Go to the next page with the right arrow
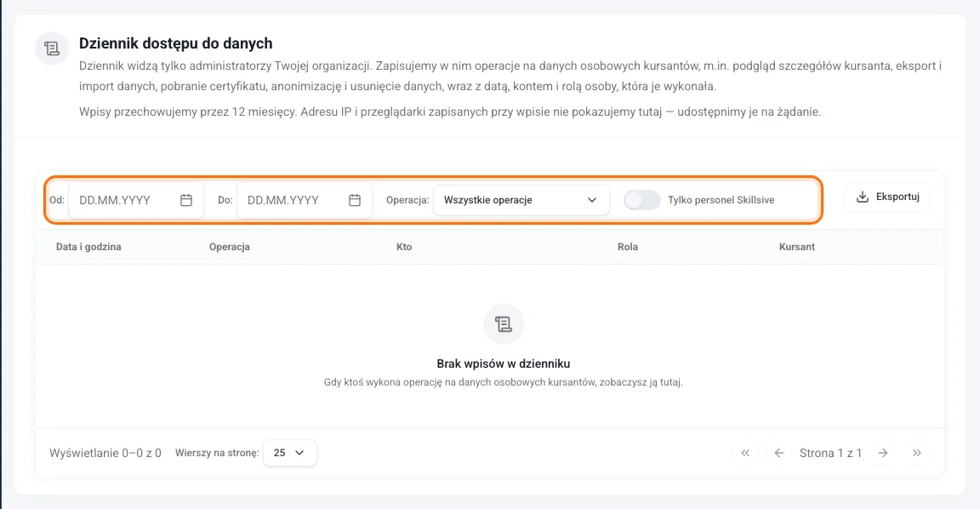 883,453
